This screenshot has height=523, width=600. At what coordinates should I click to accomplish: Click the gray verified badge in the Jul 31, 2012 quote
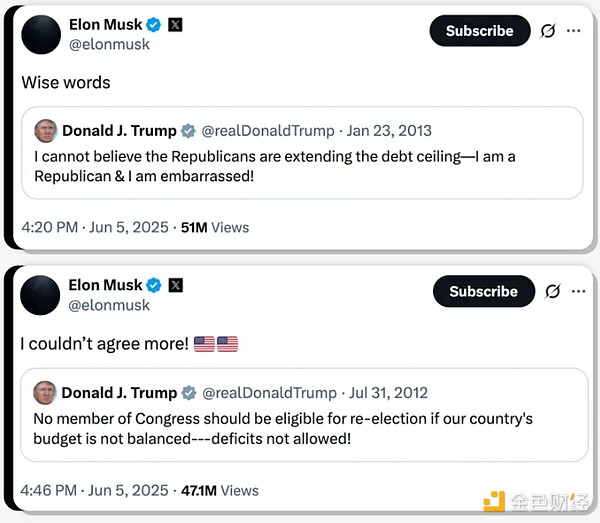(187, 393)
